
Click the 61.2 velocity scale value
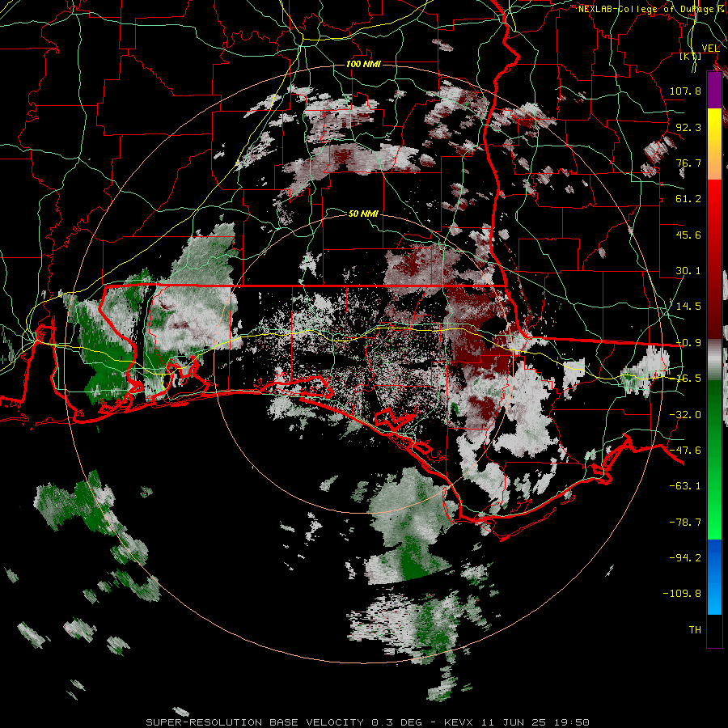click(x=688, y=199)
